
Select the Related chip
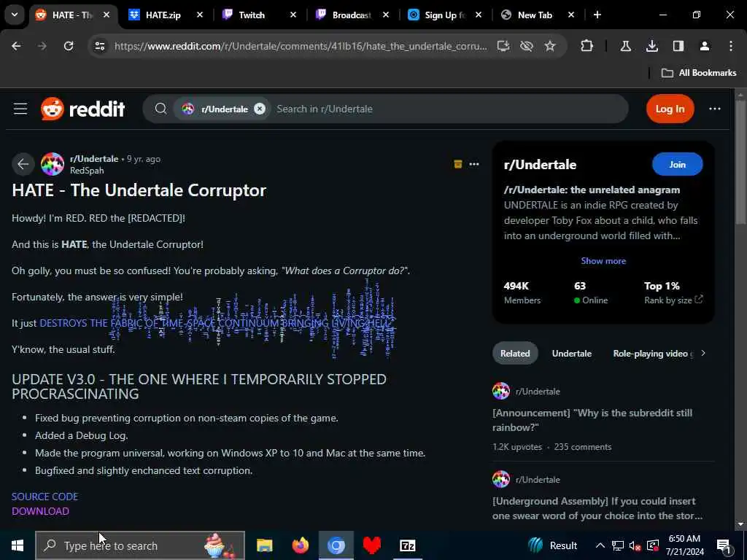tap(515, 354)
